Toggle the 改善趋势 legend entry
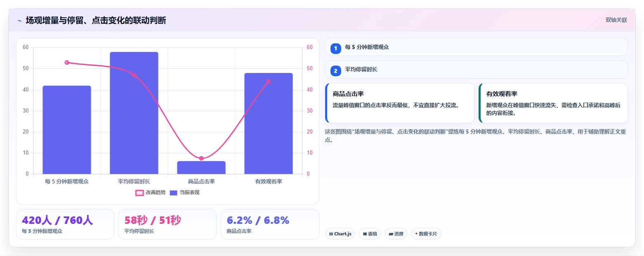Image resolution: width=644 pixels, height=256 pixels. (x=151, y=193)
